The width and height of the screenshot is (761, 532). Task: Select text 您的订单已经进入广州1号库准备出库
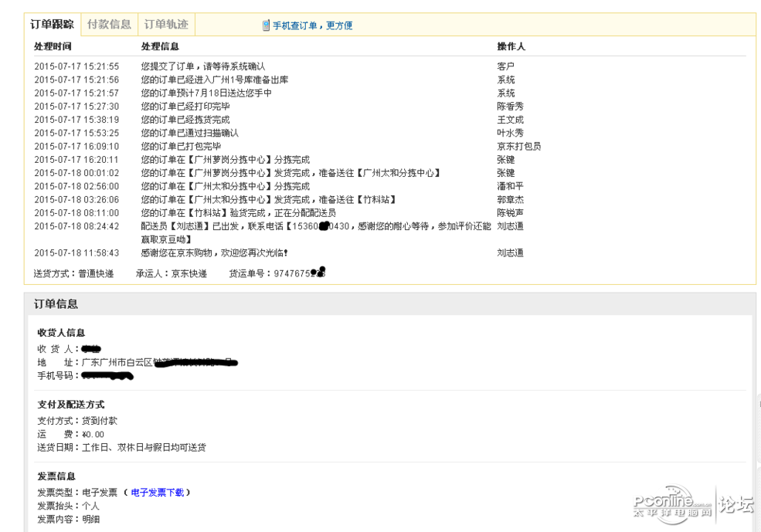pyautogui.click(x=215, y=80)
